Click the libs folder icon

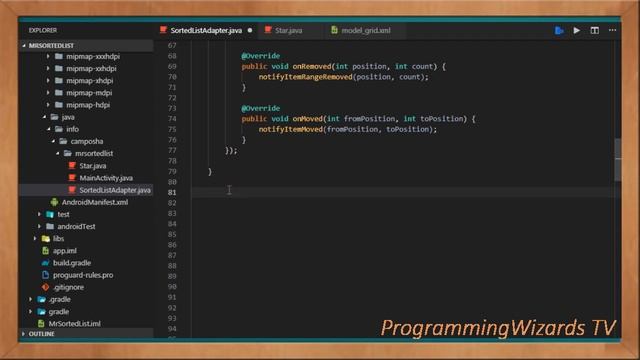point(46,238)
